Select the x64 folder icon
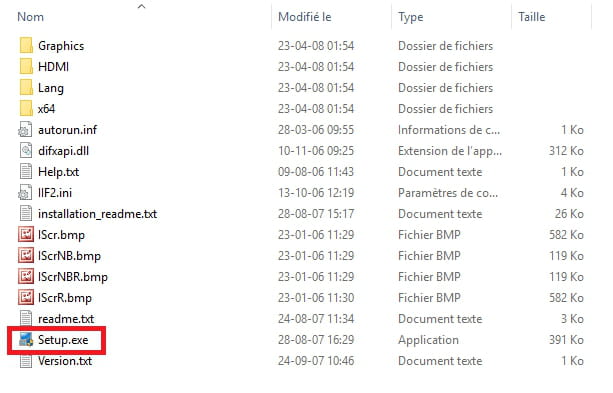This screenshot has height=393, width=613. click(26, 109)
